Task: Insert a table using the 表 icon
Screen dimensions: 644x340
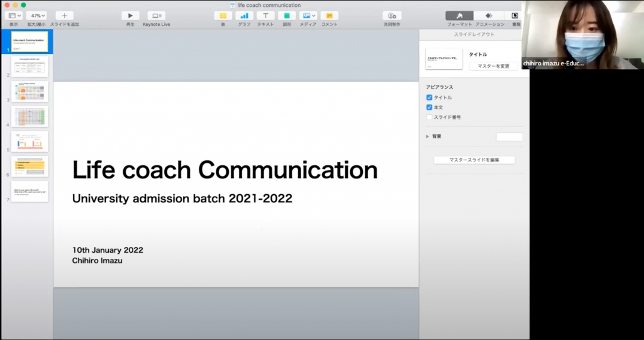Action: coord(223,16)
